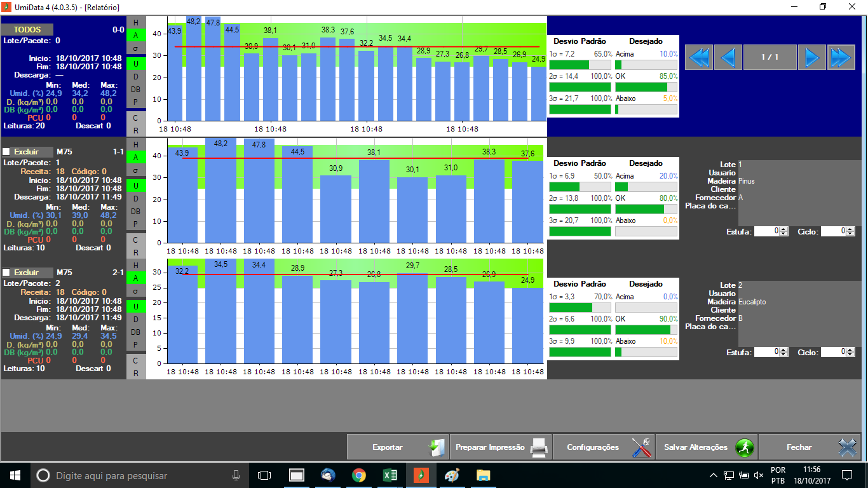
Task: Toggle the green A button in TODOS chart
Action: coord(135,34)
